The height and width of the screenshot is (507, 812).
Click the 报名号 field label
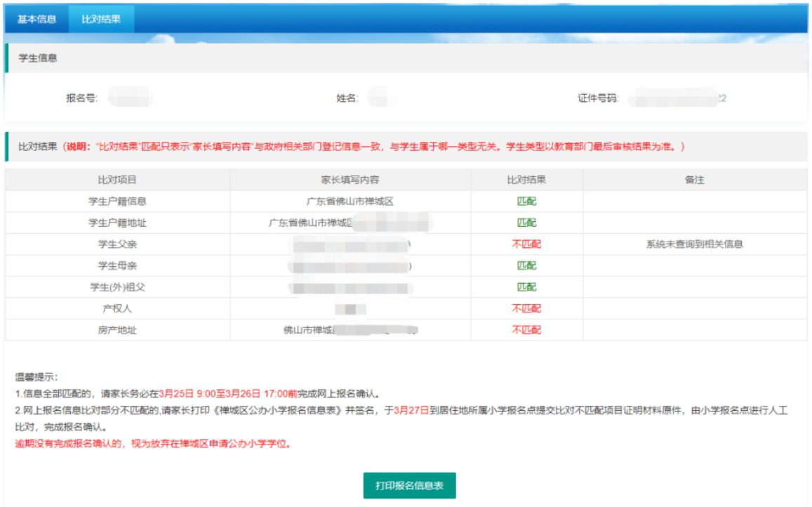[x=81, y=98]
